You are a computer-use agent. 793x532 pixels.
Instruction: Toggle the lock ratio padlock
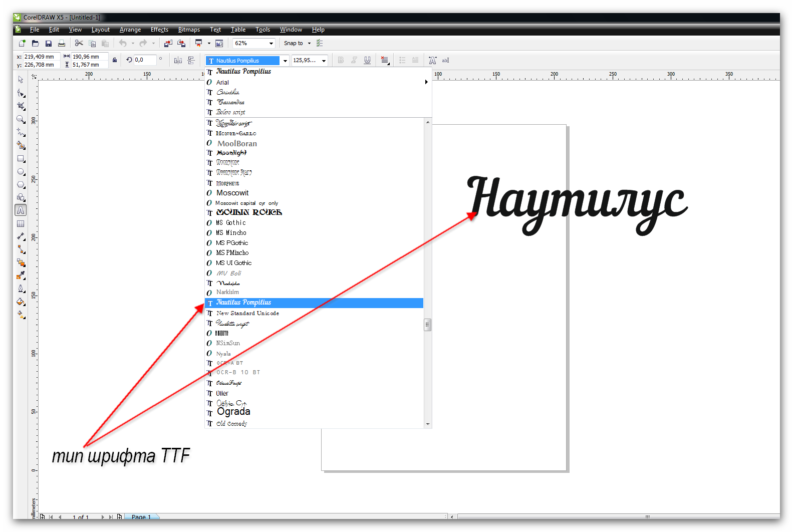pos(115,60)
